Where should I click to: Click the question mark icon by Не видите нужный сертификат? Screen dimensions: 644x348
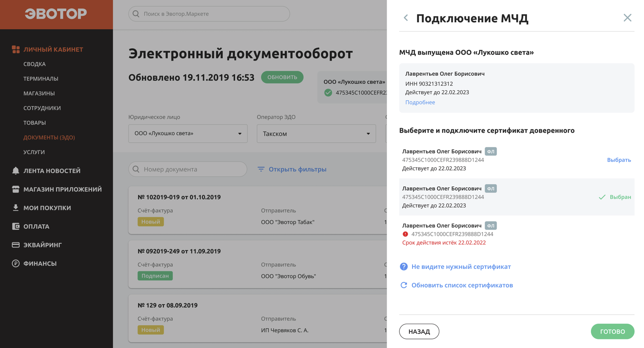(404, 267)
